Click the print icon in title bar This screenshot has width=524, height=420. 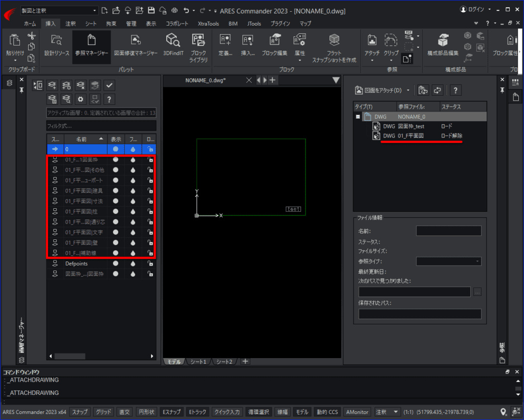[x=174, y=10]
